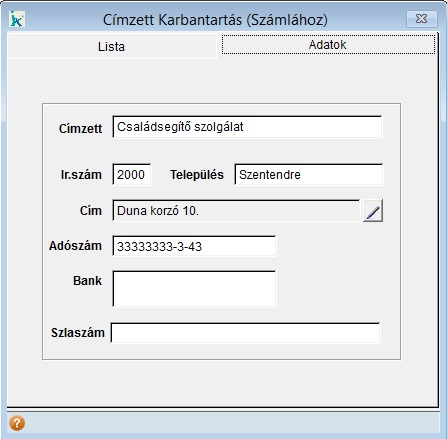
Task: Click the window title Címzett Karbantartás (Számlához)
Action: pos(215,20)
